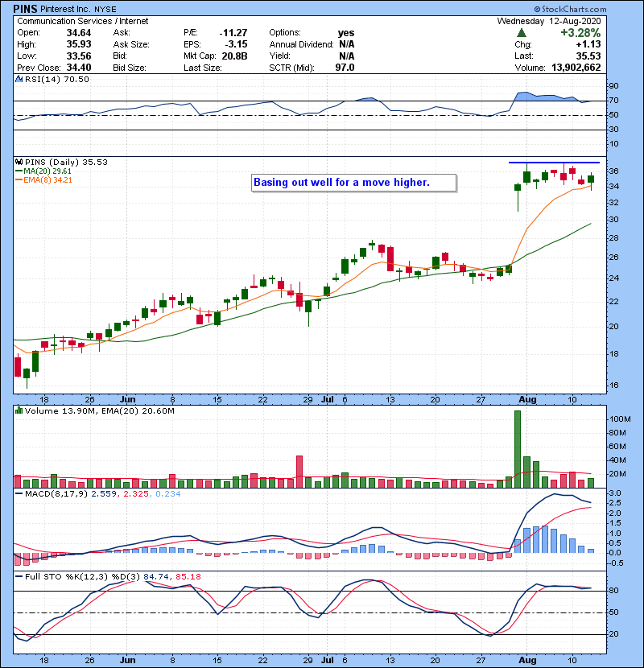Click the Volume 13.90M, EMA(20) 20.60M label
Screen dimensions: 644x668
(99, 410)
